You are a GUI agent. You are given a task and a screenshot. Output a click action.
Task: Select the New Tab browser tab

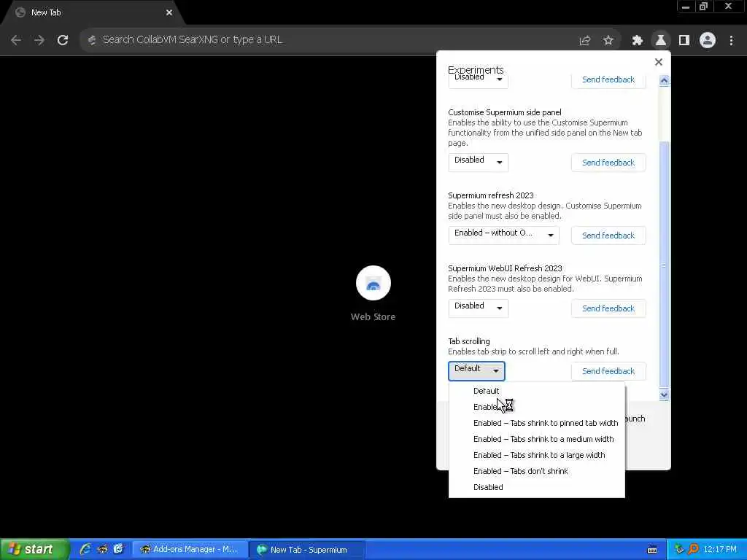click(93, 13)
